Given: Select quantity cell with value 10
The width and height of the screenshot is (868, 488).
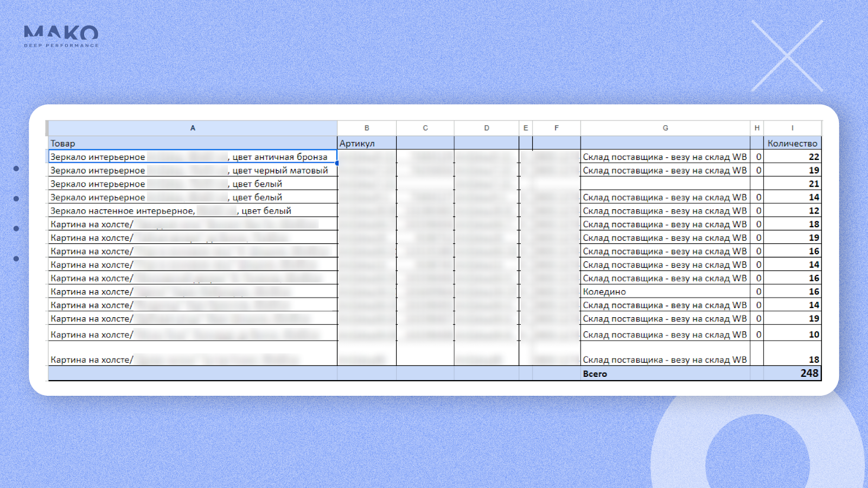Looking at the screenshot, I should [x=792, y=333].
